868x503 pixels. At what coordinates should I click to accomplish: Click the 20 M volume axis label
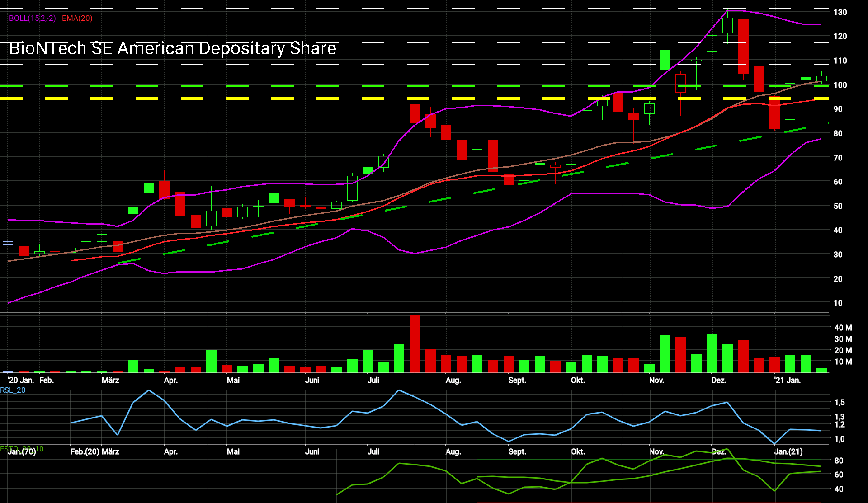click(843, 350)
